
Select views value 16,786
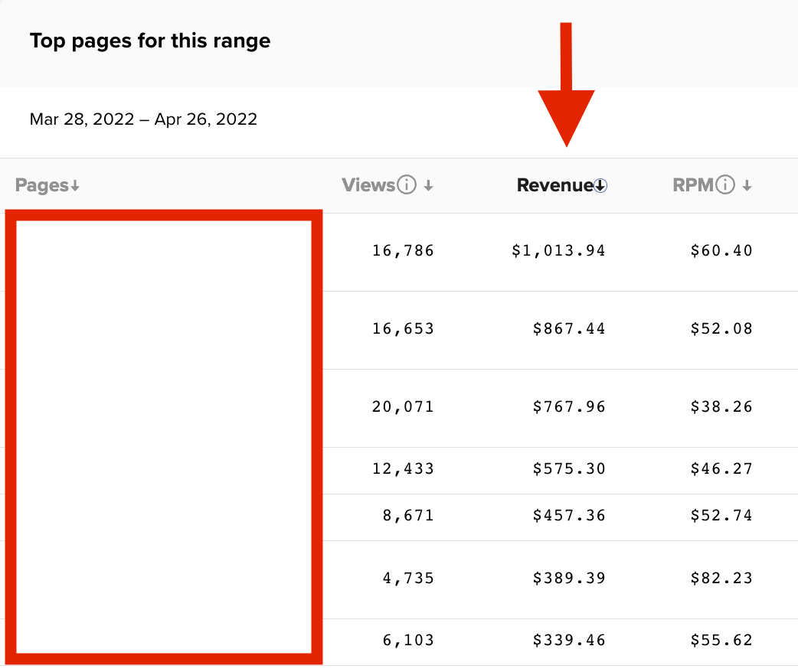403,250
